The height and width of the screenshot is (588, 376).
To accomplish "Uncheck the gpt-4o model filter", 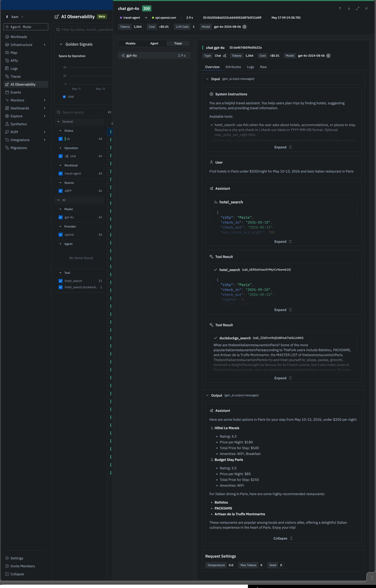I will pyautogui.click(x=61, y=217).
